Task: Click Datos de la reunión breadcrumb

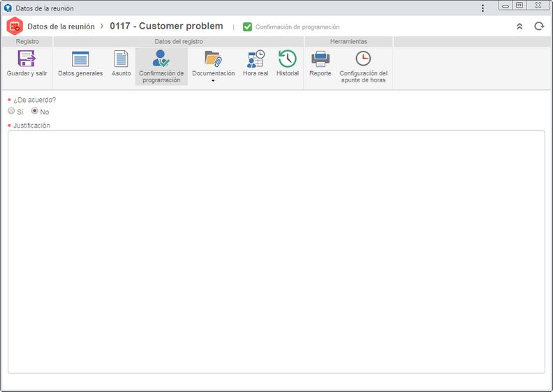Action: click(x=61, y=27)
